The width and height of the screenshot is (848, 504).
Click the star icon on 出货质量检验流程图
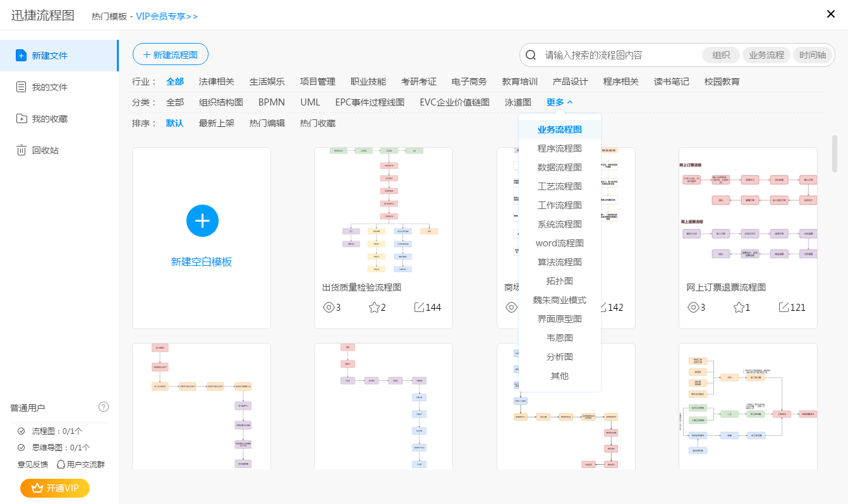pyautogui.click(x=374, y=308)
